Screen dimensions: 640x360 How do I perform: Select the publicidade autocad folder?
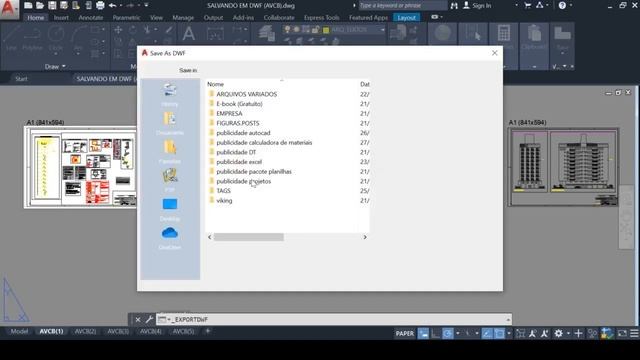point(243,133)
